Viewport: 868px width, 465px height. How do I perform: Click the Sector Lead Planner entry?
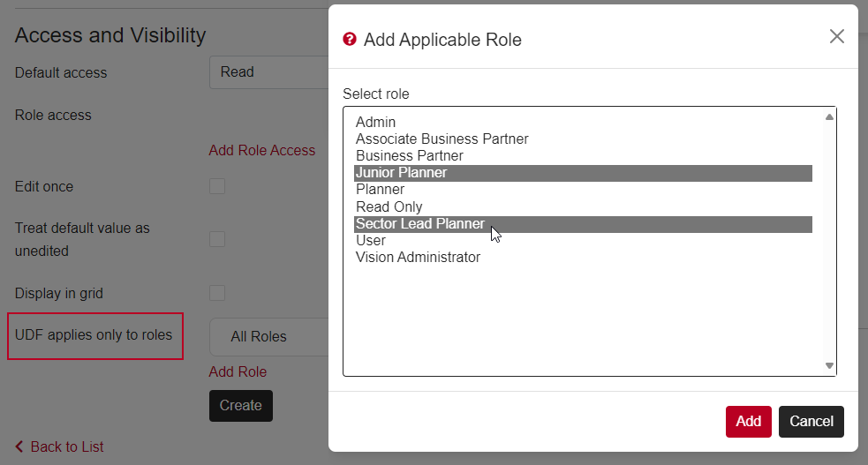pyautogui.click(x=583, y=224)
